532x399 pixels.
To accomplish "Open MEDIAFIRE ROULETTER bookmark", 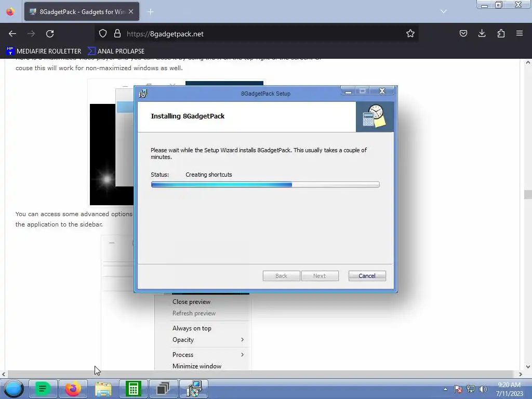I will click(x=44, y=51).
